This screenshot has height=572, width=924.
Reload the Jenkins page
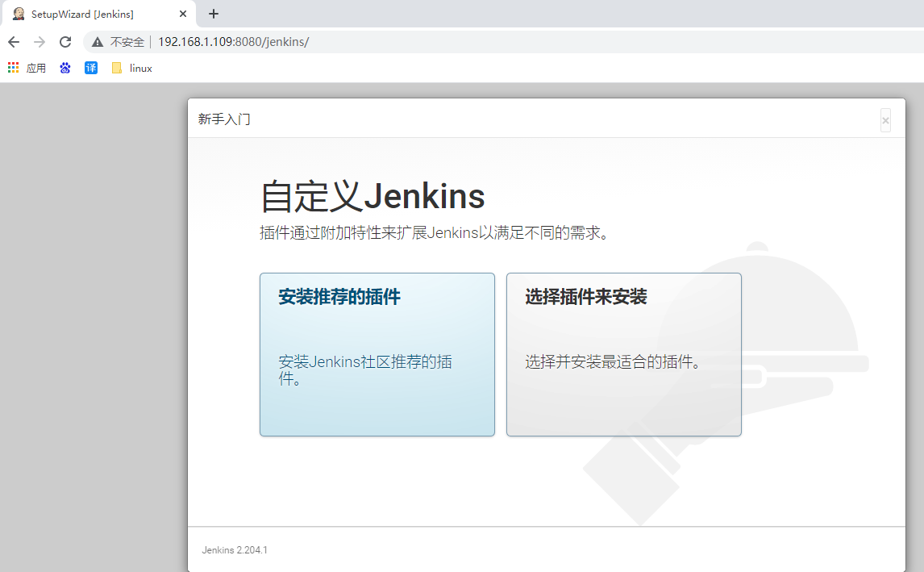pos(65,42)
